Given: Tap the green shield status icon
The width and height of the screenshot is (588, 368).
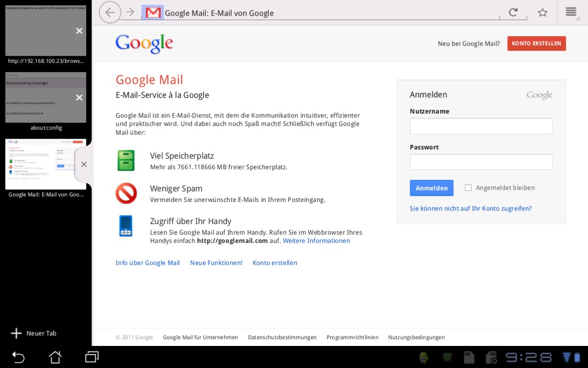Looking at the screenshot, I should point(447,357).
